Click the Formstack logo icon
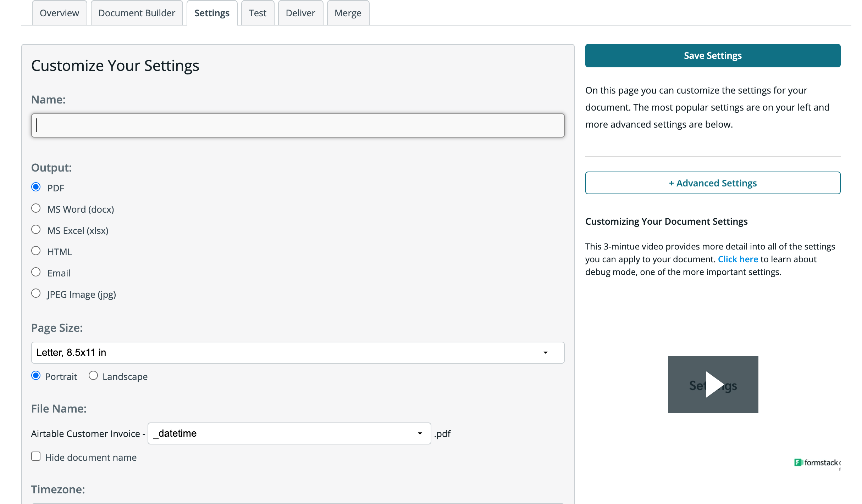 pyautogui.click(x=798, y=462)
